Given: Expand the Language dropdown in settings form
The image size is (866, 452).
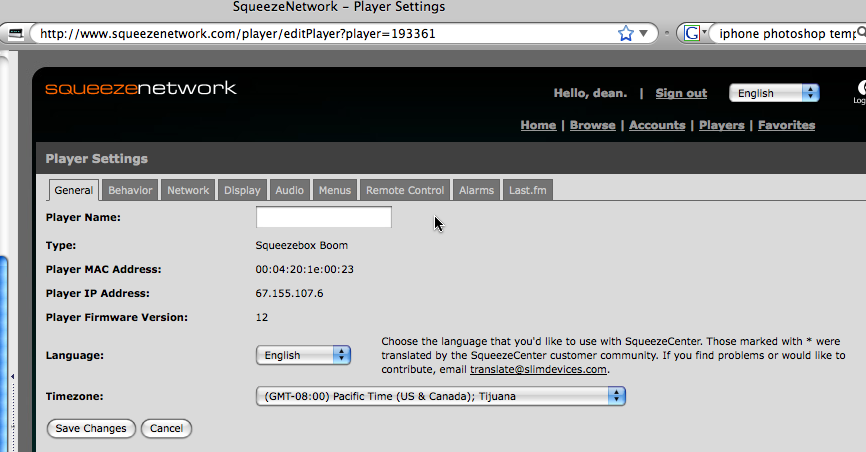Looking at the screenshot, I should 303,355.
